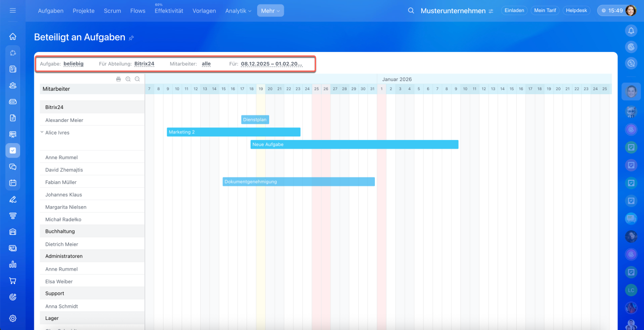Select the Dienstplan task bar
The image size is (644, 330).
[x=255, y=119]
